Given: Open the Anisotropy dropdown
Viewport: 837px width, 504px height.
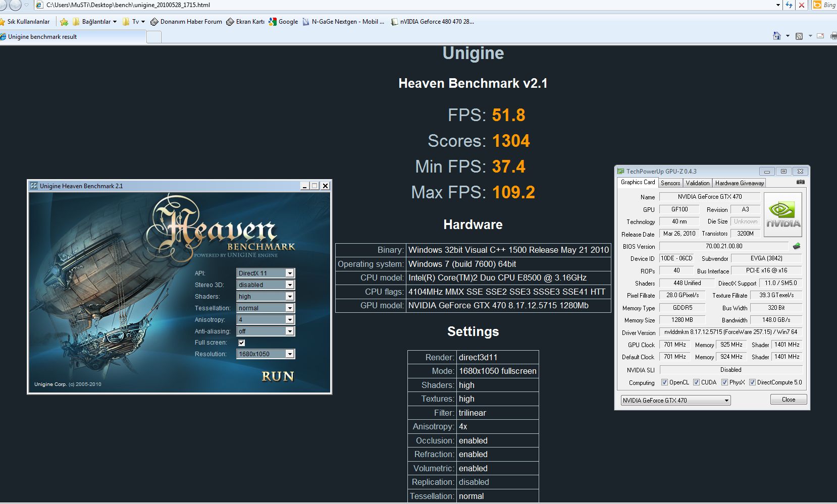Looking at the screenshot, I should (266, 319).
